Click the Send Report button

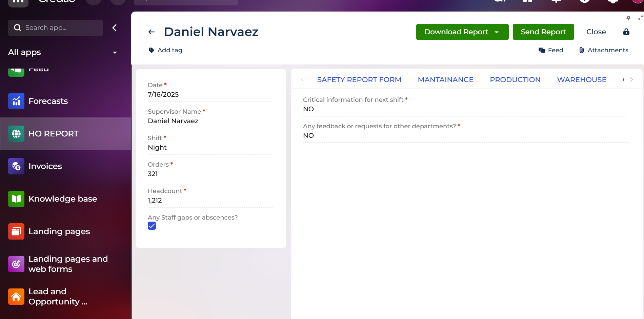point(543,32)
